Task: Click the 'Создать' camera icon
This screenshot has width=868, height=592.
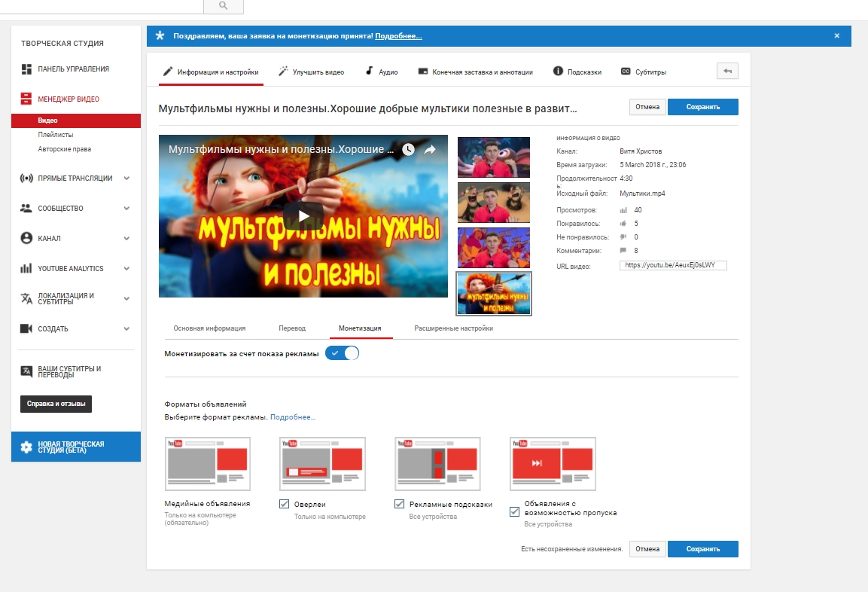Action: pyautogui.click(x=26, y=328)
